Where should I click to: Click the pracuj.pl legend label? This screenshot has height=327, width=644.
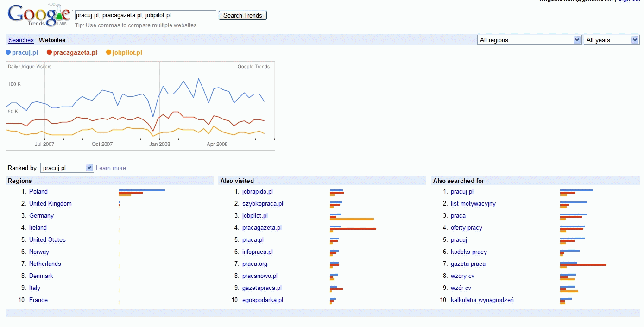point(25,53)
